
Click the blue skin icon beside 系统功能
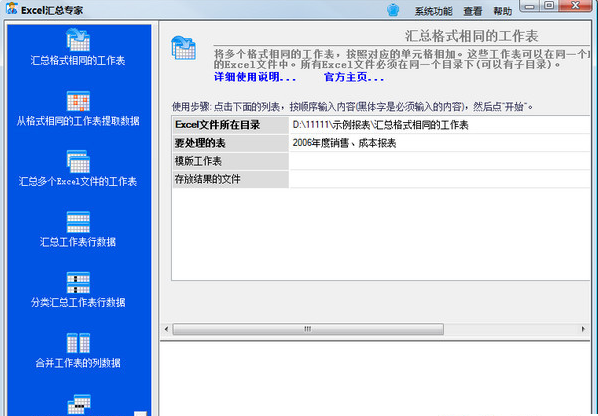[x=393, y=10]
